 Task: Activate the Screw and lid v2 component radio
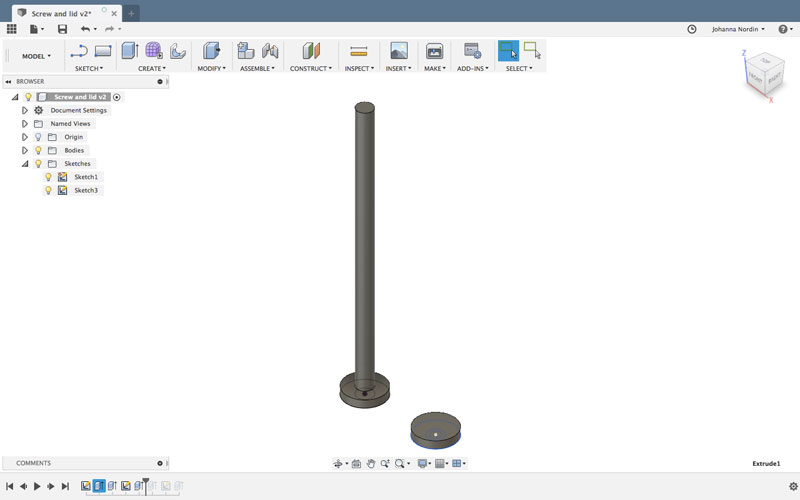[x=117, y=97]
